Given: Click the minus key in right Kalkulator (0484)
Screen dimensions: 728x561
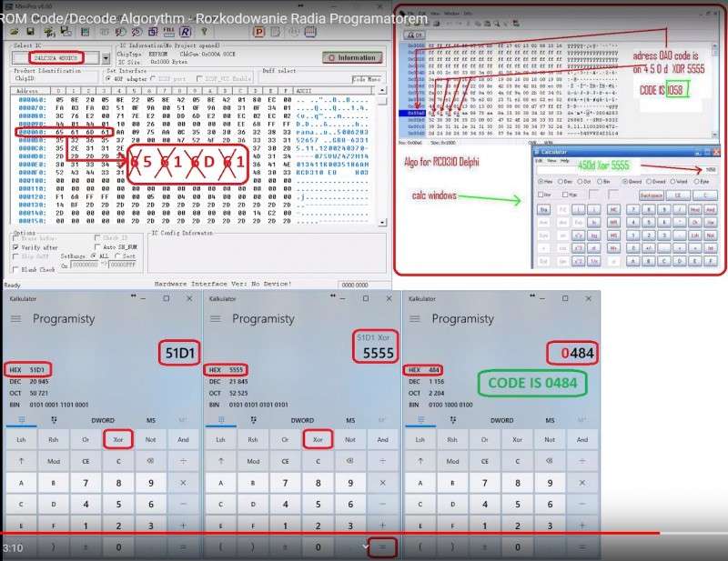Looking at the screenshot, I should (x=582, y=505).
